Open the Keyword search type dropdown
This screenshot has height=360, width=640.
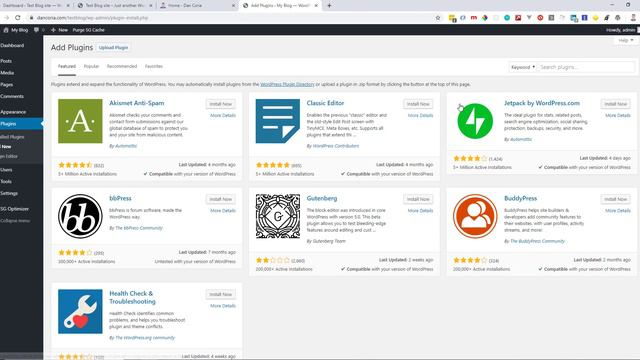click(522, 67)
